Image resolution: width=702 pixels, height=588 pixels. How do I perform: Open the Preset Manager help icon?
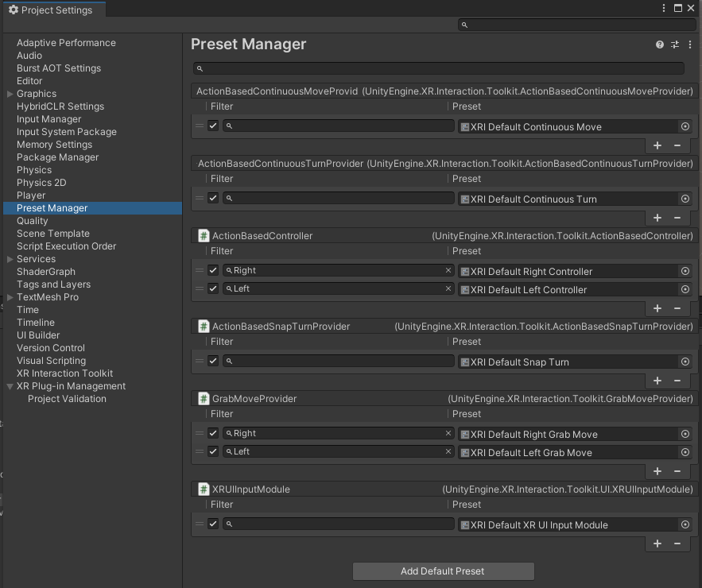coord(660,44)
